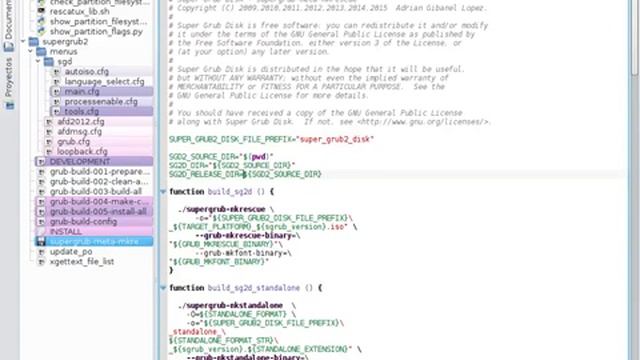Viewport: 640px width, 360px height.
Task: Open the DEVELOPMENT file
Action: pos(80,162)
